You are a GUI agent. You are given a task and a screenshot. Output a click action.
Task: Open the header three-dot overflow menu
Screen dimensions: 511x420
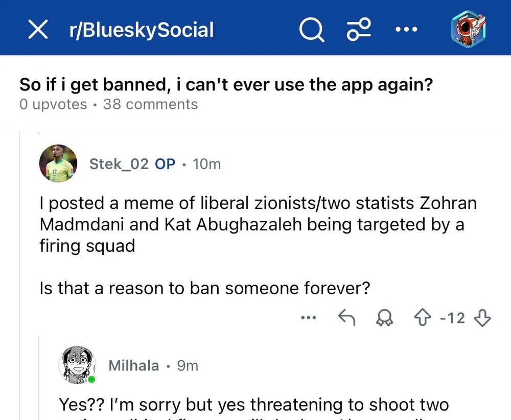point(407,30)
